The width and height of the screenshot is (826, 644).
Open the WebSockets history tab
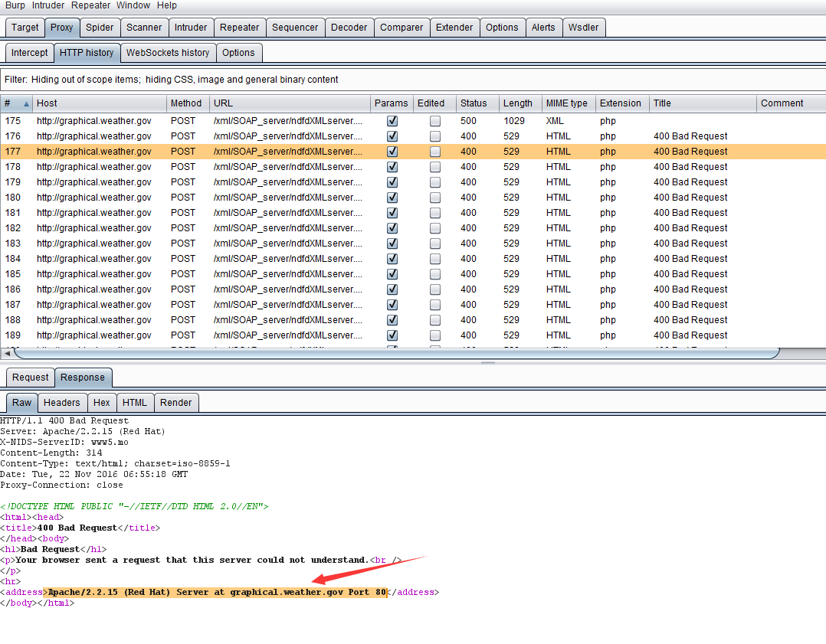(x=167, y=53)
